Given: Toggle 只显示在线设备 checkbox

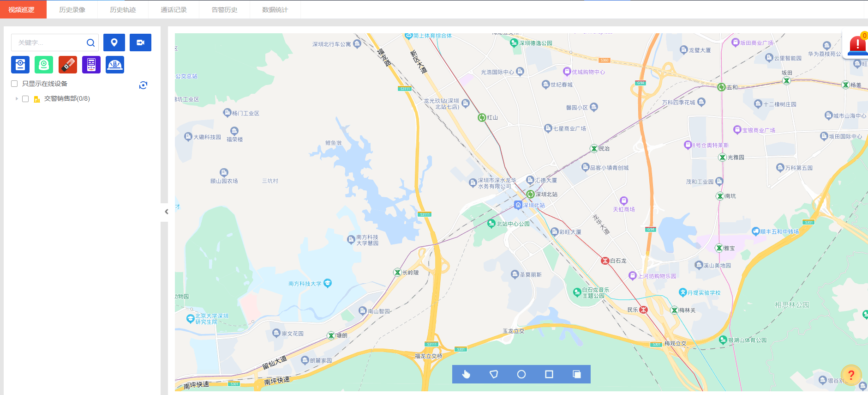Looking at the screenshot, I should [14, 84].
